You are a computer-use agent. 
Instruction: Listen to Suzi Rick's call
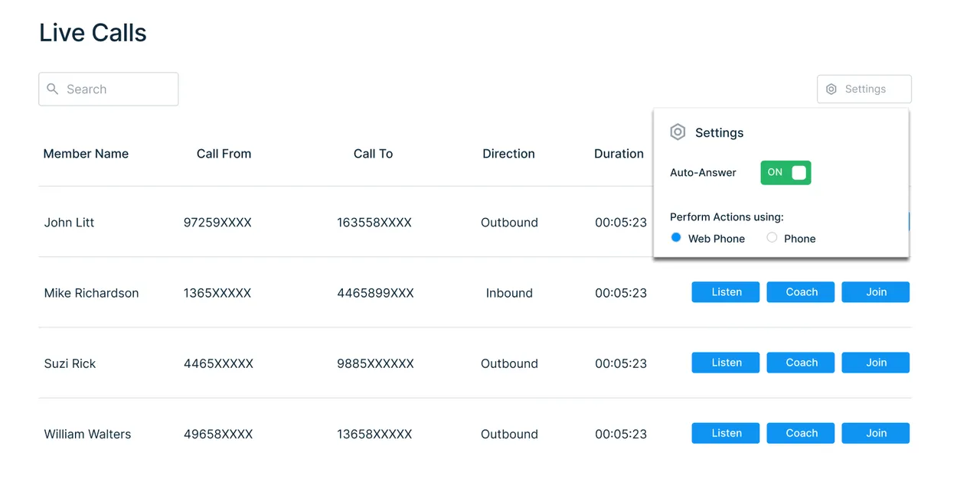coord(725,362)
